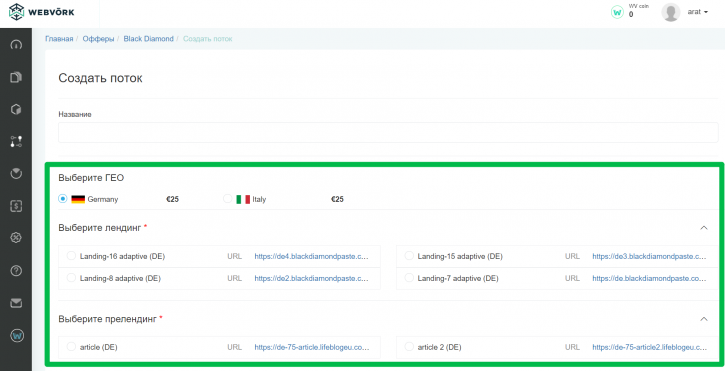Open the de2.blackdiamondpaste URL link

click(x=312, y=278)
